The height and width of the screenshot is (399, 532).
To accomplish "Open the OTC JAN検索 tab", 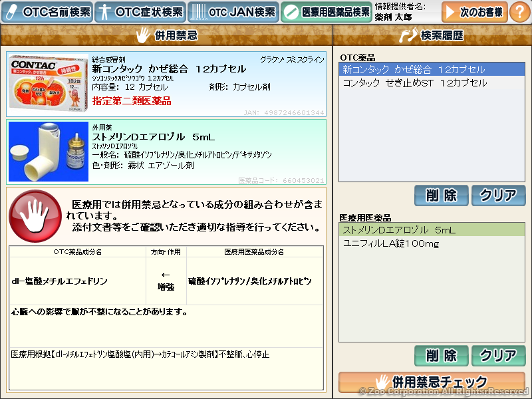I will tap(233, 12).
